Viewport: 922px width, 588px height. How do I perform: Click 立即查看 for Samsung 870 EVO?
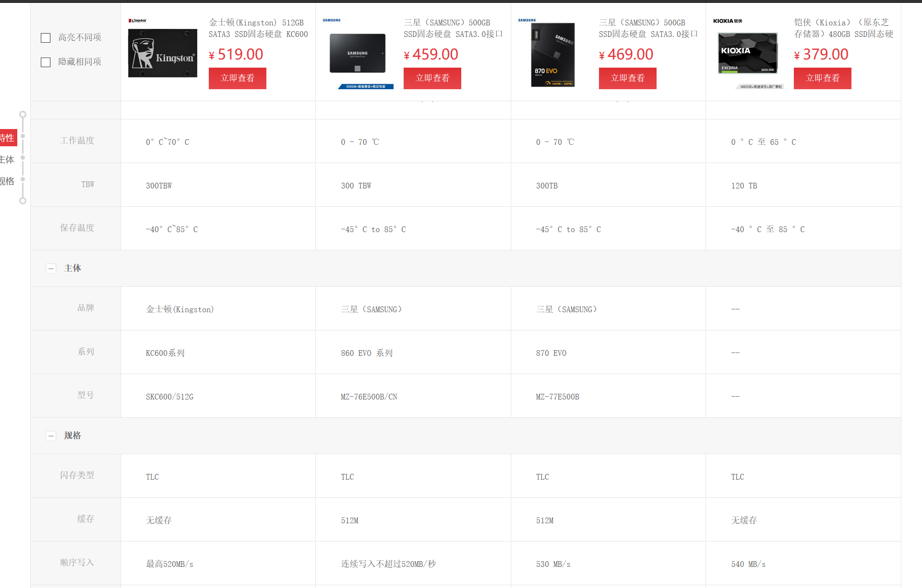tap(627, 78)
